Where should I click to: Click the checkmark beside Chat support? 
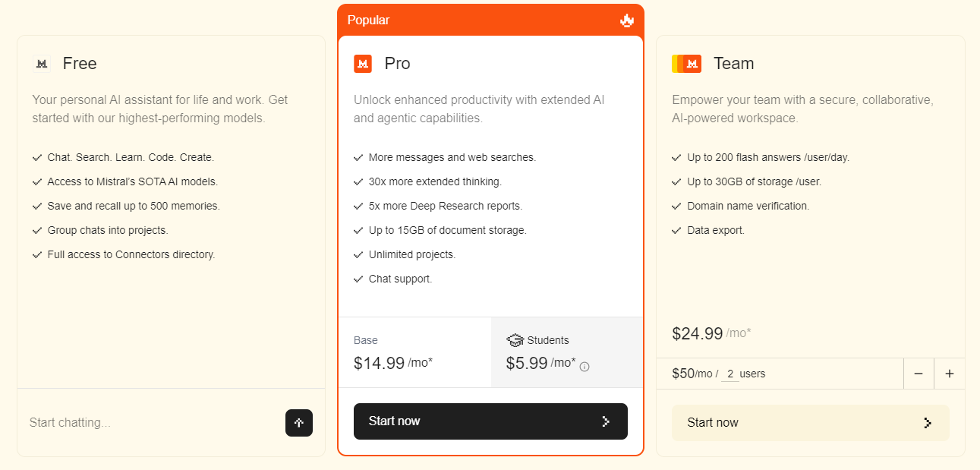[x=358, y=279]
